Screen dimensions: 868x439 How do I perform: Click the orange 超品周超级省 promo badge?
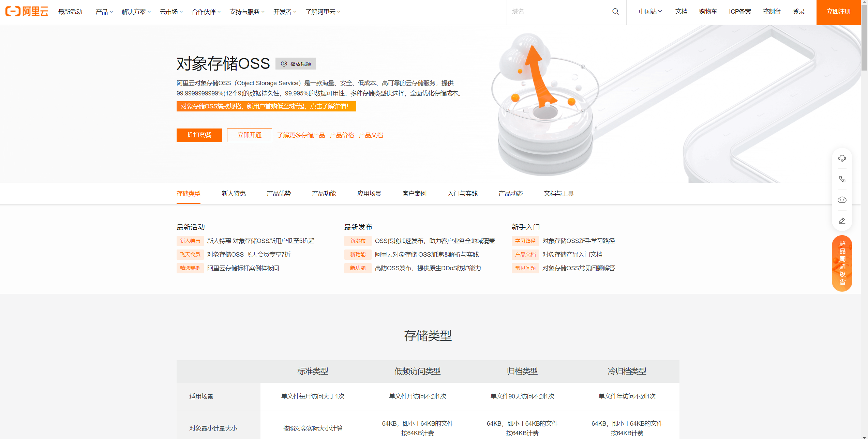(x=842, y=263)
